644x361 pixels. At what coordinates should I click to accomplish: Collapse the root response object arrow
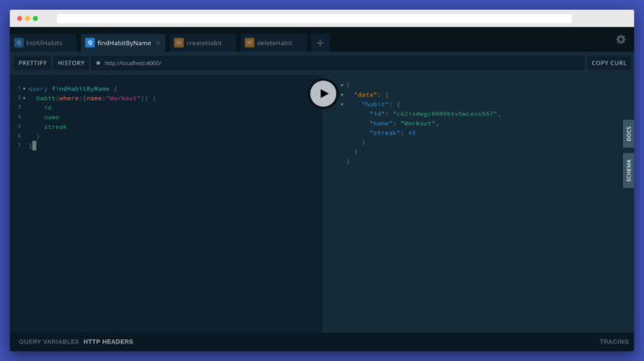point(342,85)
